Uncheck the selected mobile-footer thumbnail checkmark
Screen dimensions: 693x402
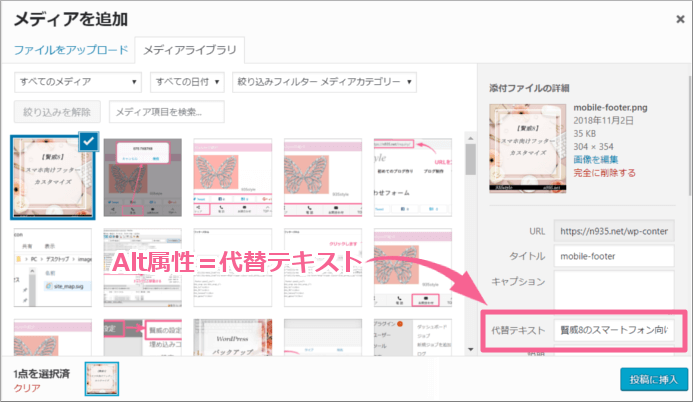point(89,141)
